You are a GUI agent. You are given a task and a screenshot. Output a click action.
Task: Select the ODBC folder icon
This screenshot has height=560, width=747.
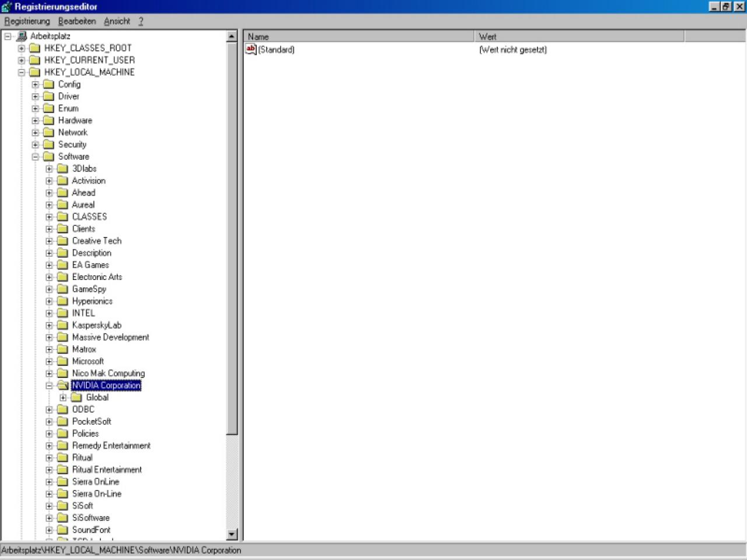coord(63,409)
